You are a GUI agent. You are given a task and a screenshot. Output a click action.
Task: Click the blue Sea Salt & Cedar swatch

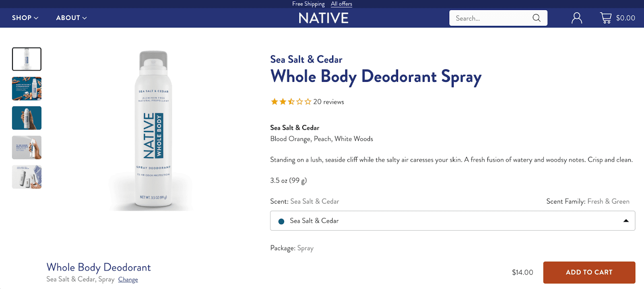[x=281, y=221]
